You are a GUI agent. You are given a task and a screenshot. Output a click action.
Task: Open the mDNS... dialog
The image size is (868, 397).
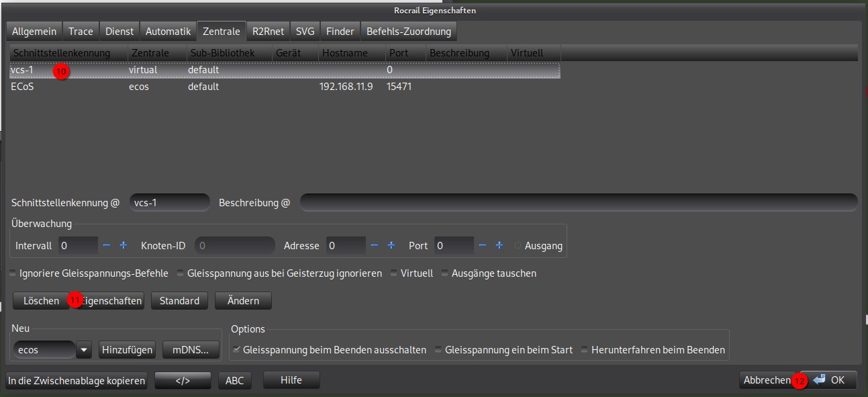pos(191,350)
